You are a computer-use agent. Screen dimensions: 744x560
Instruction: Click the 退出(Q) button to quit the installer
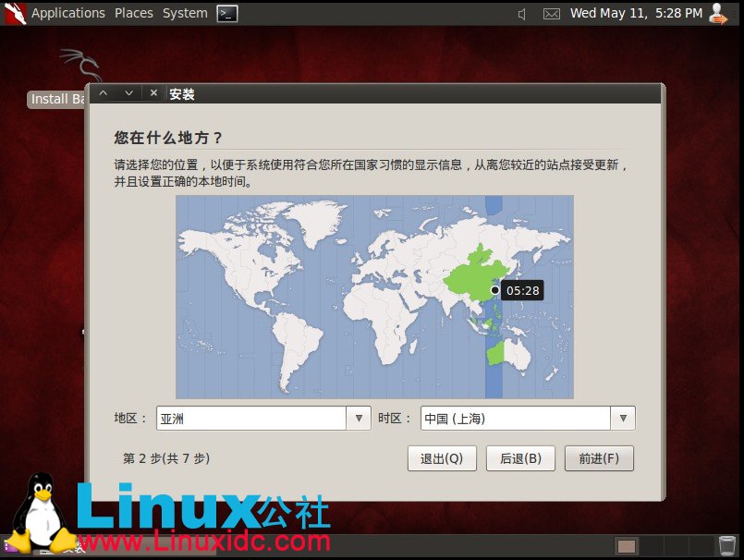[x=442, y=457]
